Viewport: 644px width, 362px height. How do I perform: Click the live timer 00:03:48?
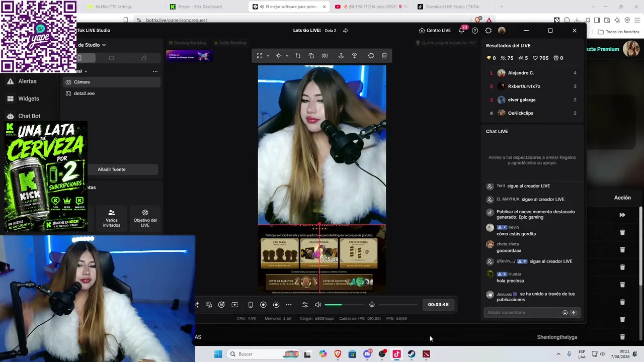(438, 305)
